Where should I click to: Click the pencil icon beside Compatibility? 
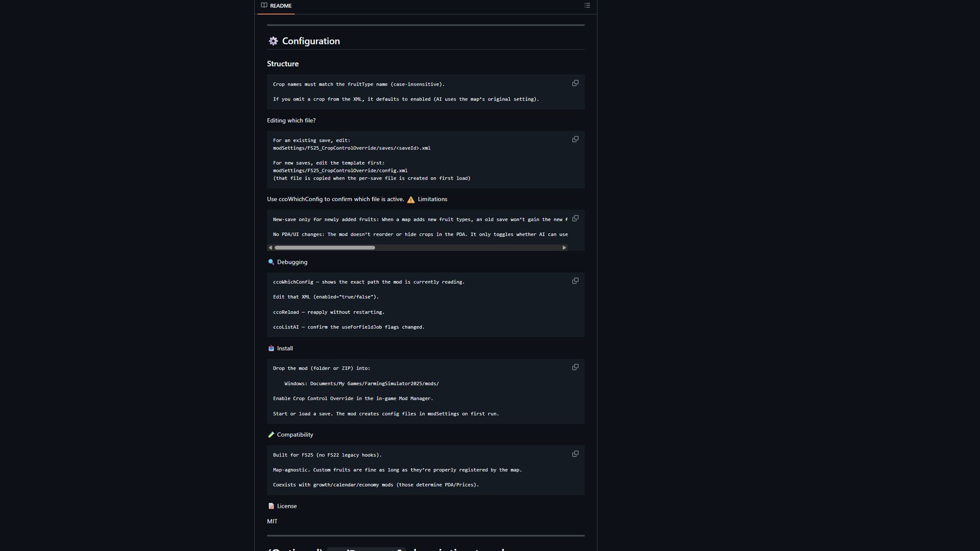(271, 435)
